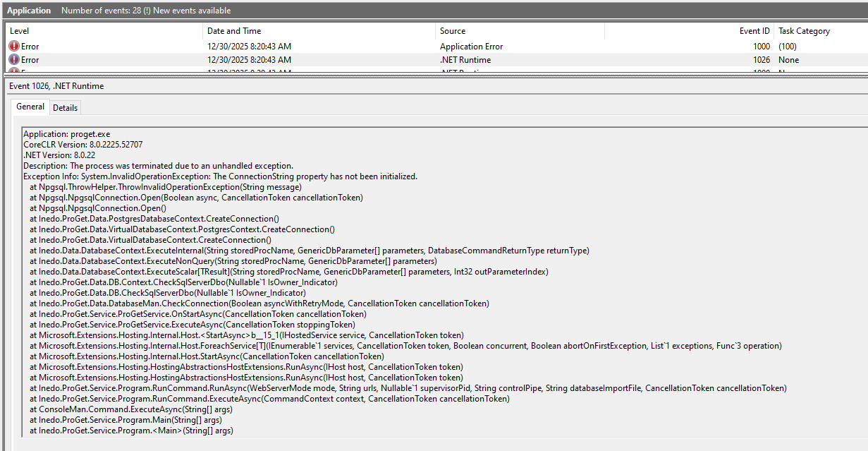Click the 'Event 1026, .NET Runtime' pane title
The image size is (868, 451).
(x=56, y=86)
